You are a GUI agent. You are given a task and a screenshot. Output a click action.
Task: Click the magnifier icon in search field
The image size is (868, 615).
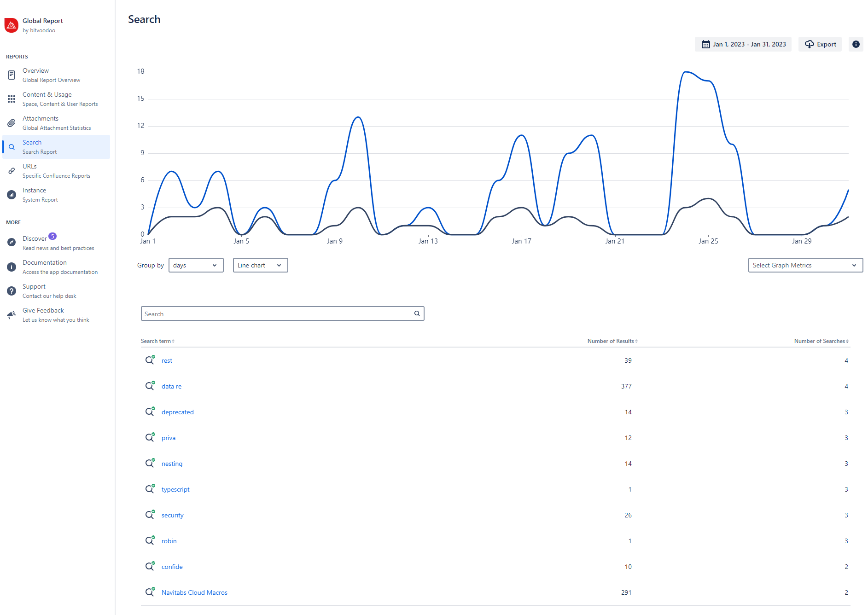tap(417, 313)
